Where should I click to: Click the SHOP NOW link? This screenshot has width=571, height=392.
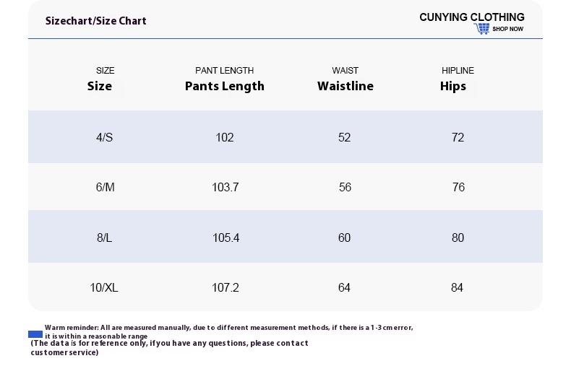(x=507, y=30)
